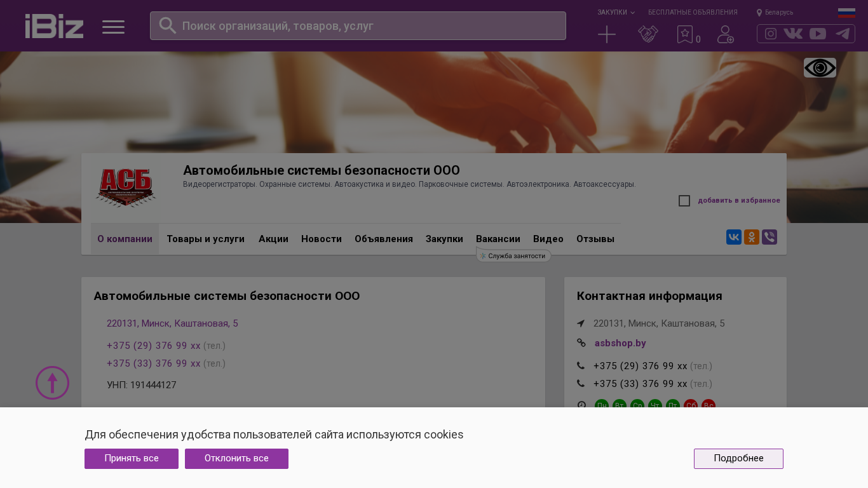Open Instagram icon in header
This screenshot has width=868, height=488.
[771, 34]
